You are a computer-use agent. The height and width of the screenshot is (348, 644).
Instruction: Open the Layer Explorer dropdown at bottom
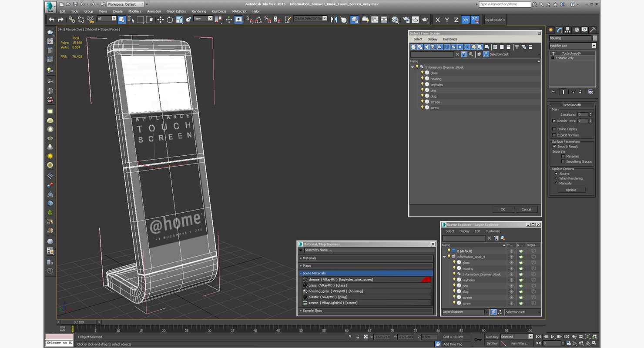click(465, 312)
